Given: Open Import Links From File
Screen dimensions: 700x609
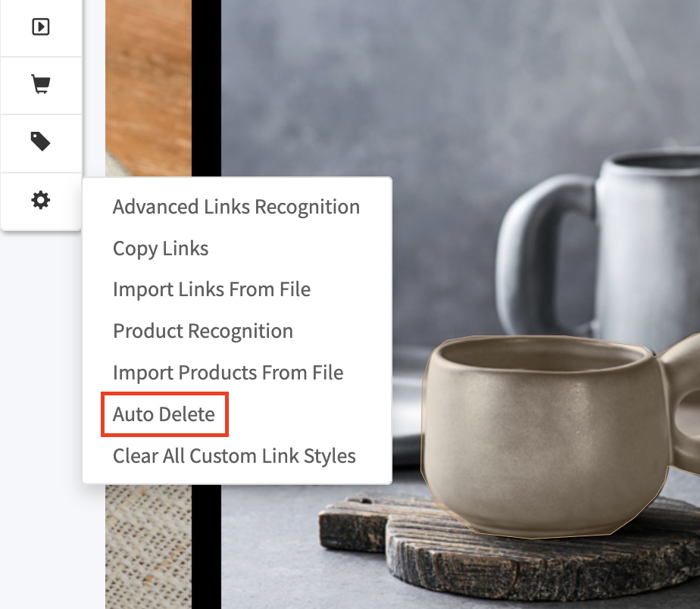Looking at the screenshot, I should point(211,289).
